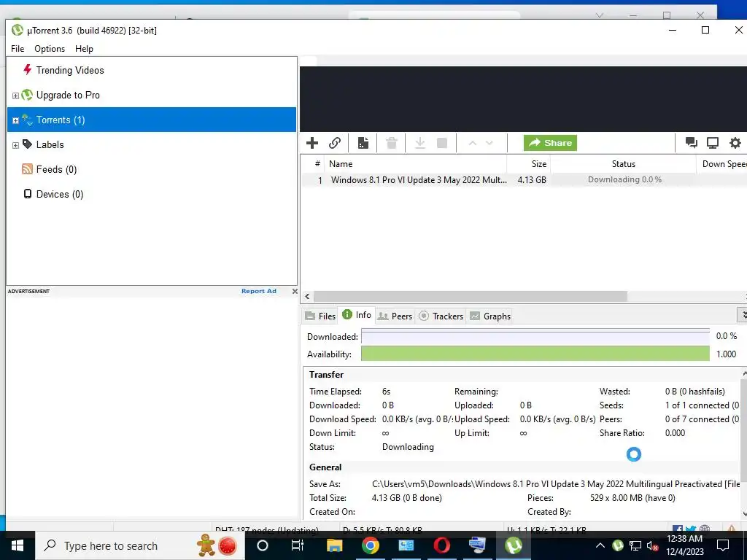Switch to the Trackers tab

point(441,316)
